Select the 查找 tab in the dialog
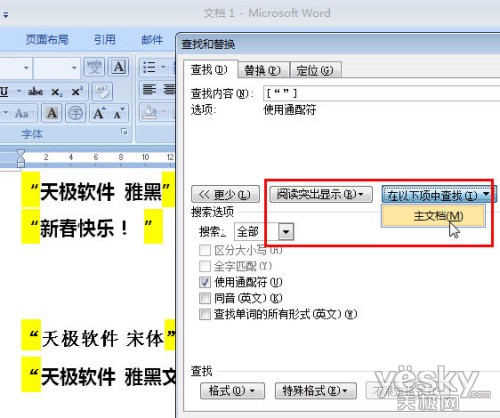This screenshot has height=418, width=500. click(x=210, y=70)
